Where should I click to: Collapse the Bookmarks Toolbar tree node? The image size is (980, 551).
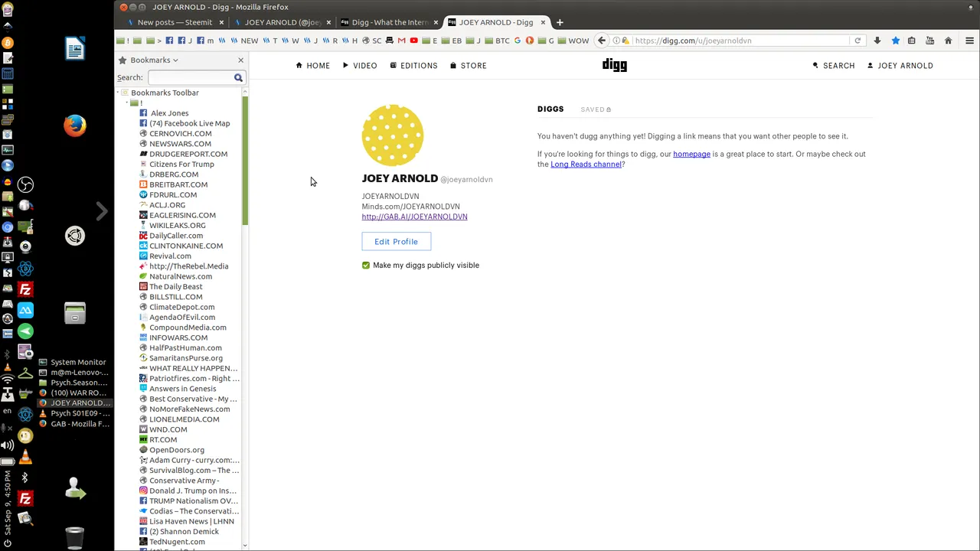coord(118,93)
